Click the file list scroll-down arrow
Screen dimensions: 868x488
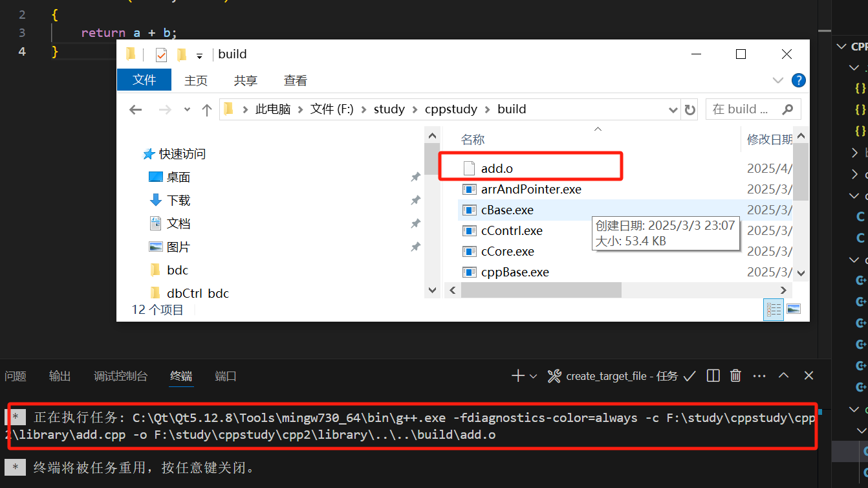coord(801,274)
